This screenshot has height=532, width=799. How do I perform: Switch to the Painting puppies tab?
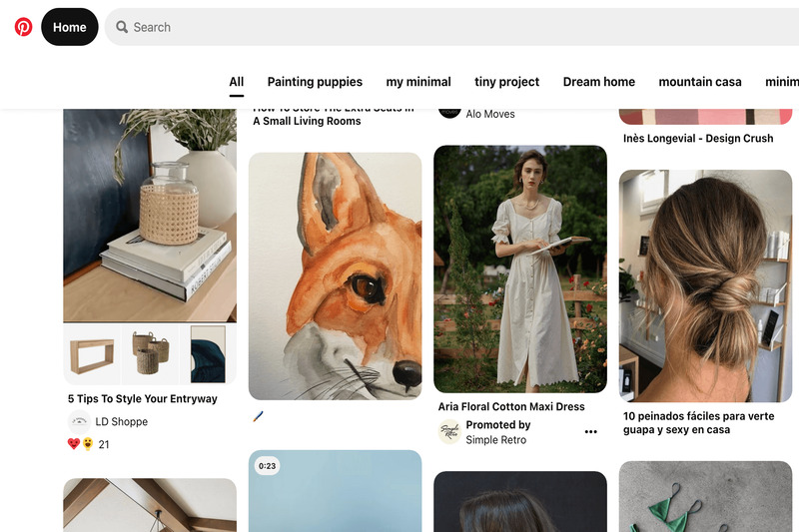pos(315,82)
